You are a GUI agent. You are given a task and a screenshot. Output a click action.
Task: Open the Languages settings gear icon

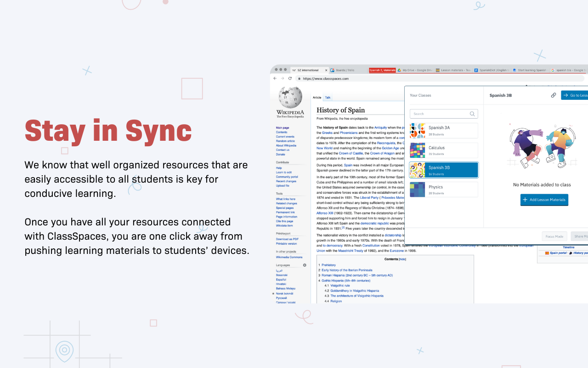coord(305,265)
